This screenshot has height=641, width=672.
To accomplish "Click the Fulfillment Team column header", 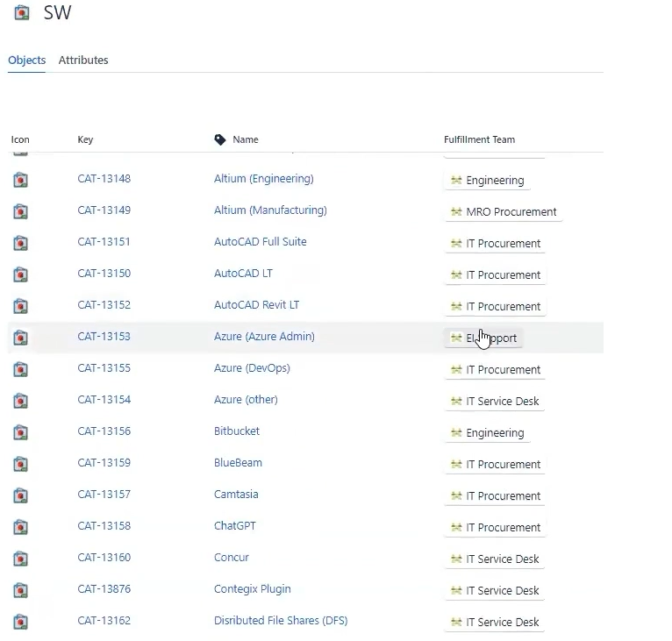I will click(479, 139).
